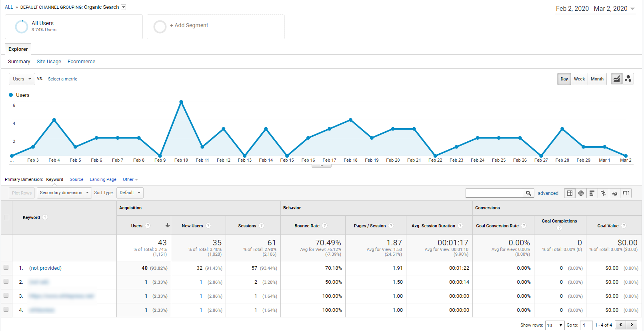Click the Add Segment empty circle
This screenshot has width=644, height=331.
click(x=160, y=26)
